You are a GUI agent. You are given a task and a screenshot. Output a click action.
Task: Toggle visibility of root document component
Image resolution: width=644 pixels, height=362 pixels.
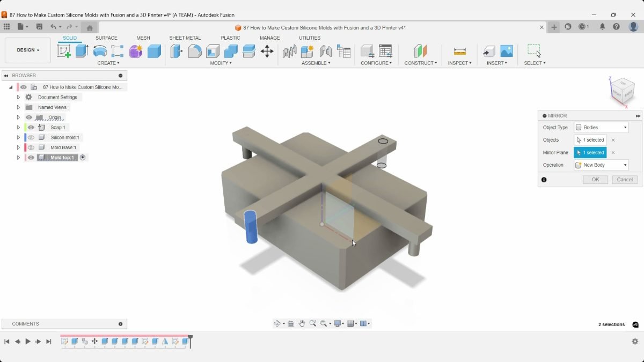tap(24, 87)
